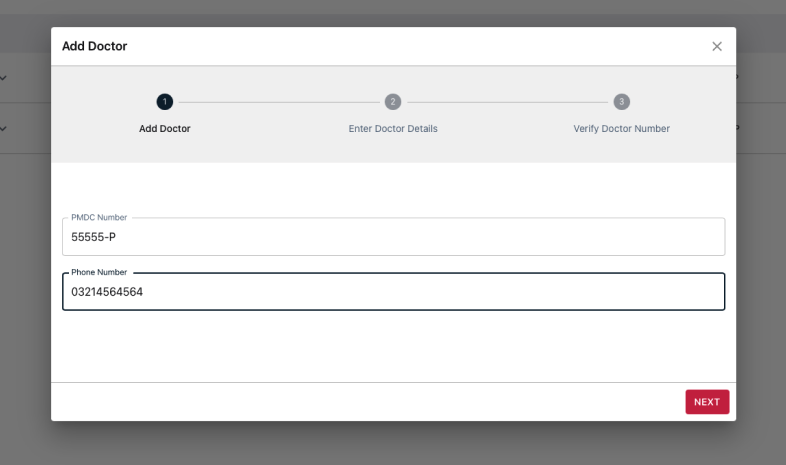Click the upper partial icon at right edge
This screenshot has width=786, height=465.
(x=737, y=77)
